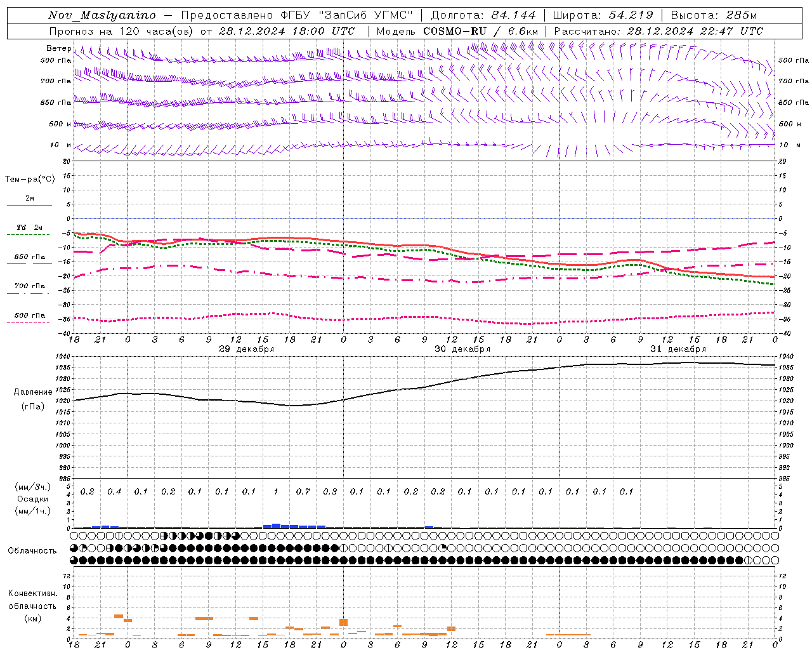Click the 3-hour precipitation value "1"
Screen dimensions: 812x650
(x=276, y=492)
